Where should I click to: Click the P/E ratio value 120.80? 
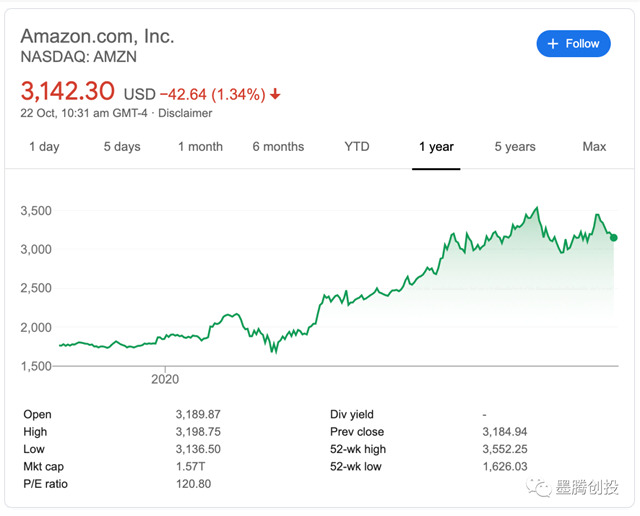click(x=193, y=485)
